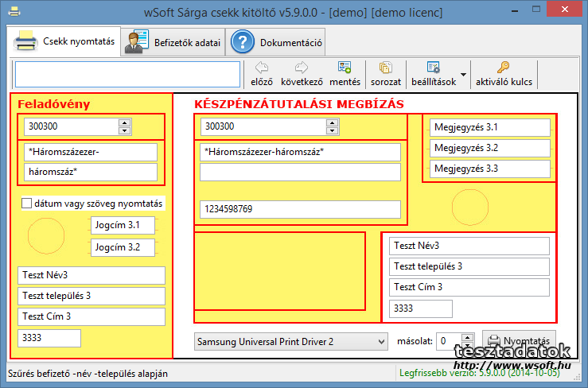Decrease the Készpénzátutalási amount with down arrow
The height and width of the screenshot is (388, 588).
331,130
